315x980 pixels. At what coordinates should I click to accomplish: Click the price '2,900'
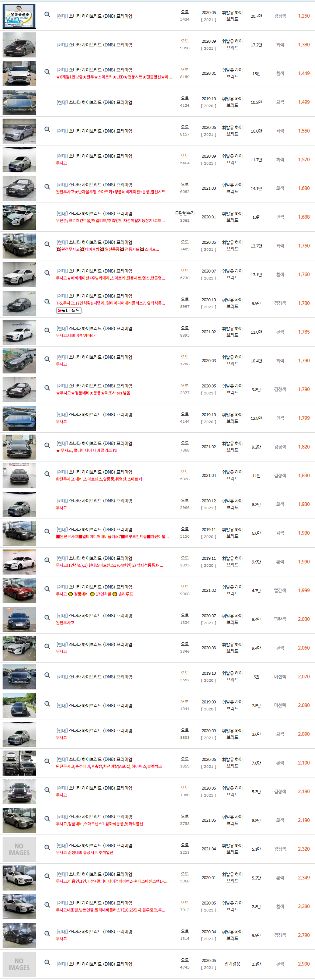(x=304, y=964)
